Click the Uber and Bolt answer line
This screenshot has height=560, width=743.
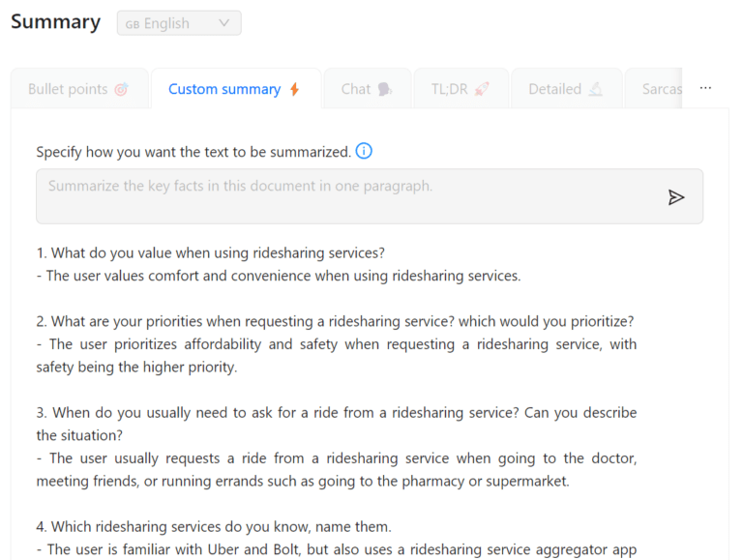[x=337, y=549]
